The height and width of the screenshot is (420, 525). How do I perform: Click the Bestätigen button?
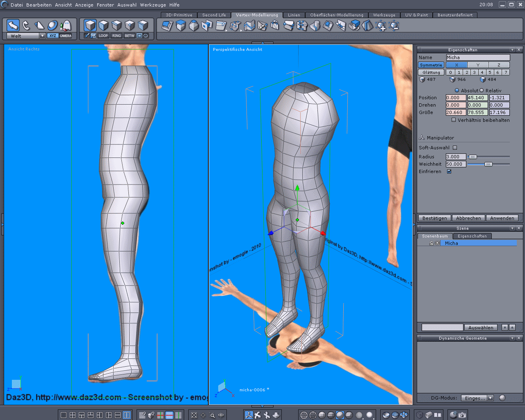435,218
